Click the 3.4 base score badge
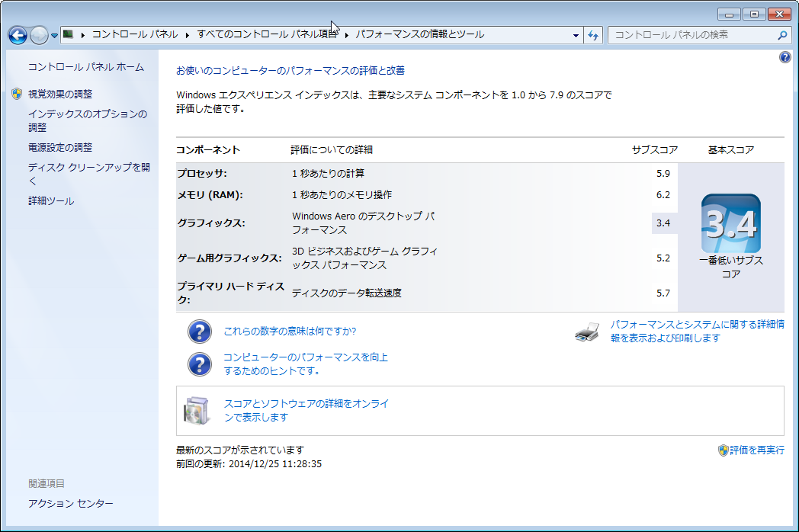799x532 pixels. tap(730, 224)
